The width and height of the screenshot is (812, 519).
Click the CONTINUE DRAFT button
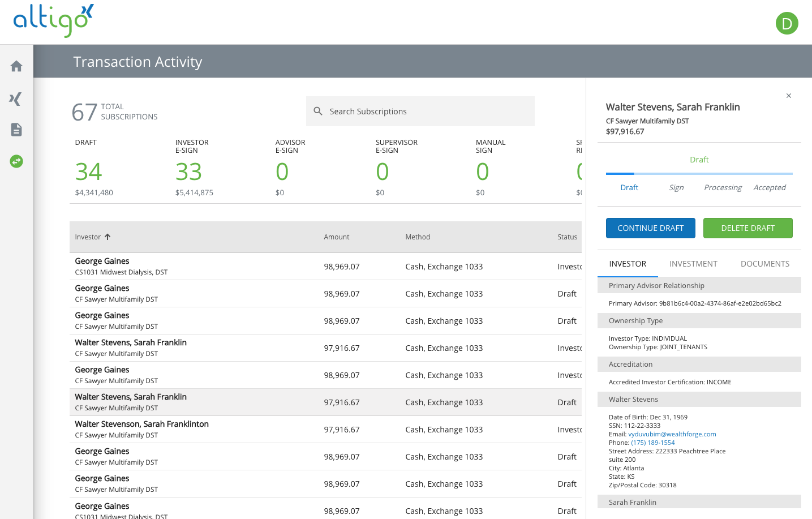(650, 228)
